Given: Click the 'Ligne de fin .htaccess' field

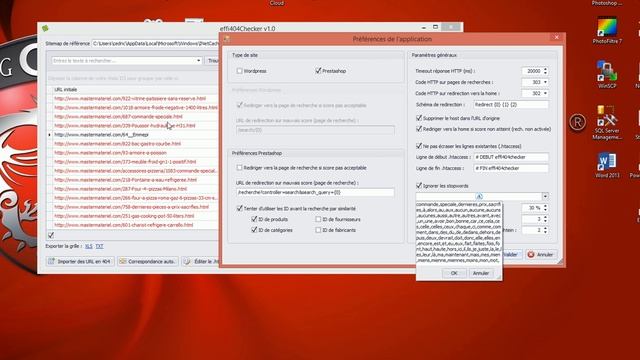Looking at the screenshot, I should [x=511, y=168].
